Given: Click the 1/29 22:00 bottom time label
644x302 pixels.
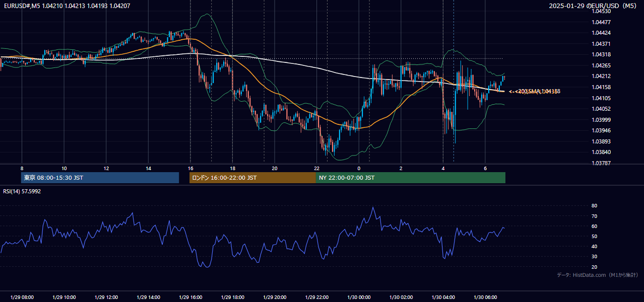Looking at the screenshot, I should [317, 297].
